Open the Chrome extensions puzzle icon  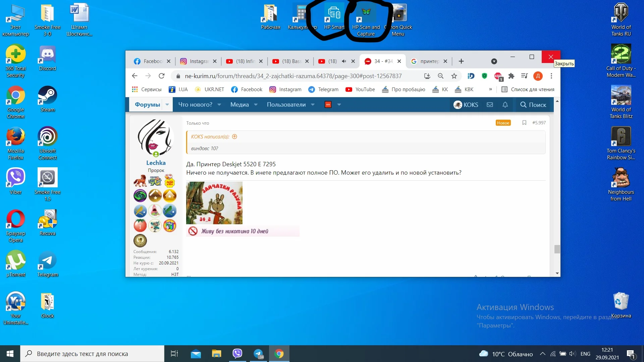(511, 76)
